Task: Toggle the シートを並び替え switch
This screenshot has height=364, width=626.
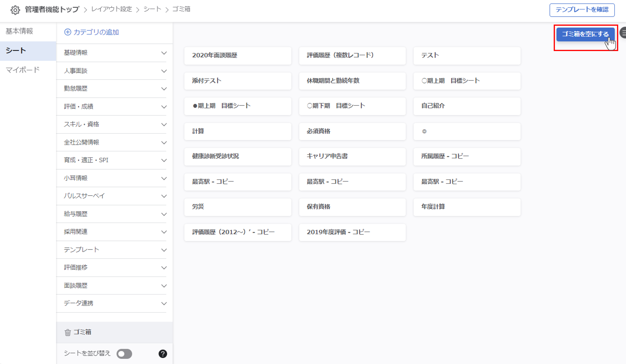Action: 124,354
